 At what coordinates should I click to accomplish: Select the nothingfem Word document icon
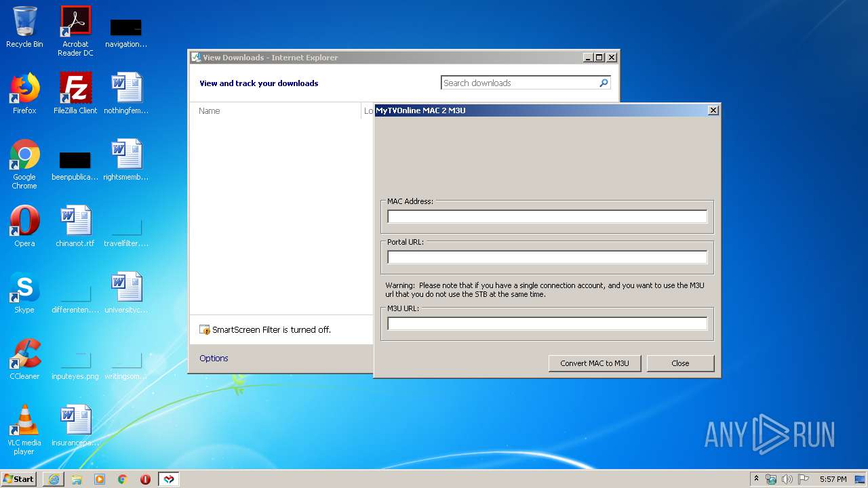(x=126, y=94)
